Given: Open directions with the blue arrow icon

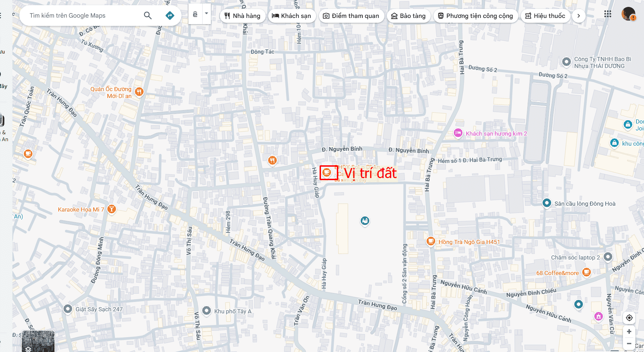Looking at the screenshot, I should click(170, 16).
